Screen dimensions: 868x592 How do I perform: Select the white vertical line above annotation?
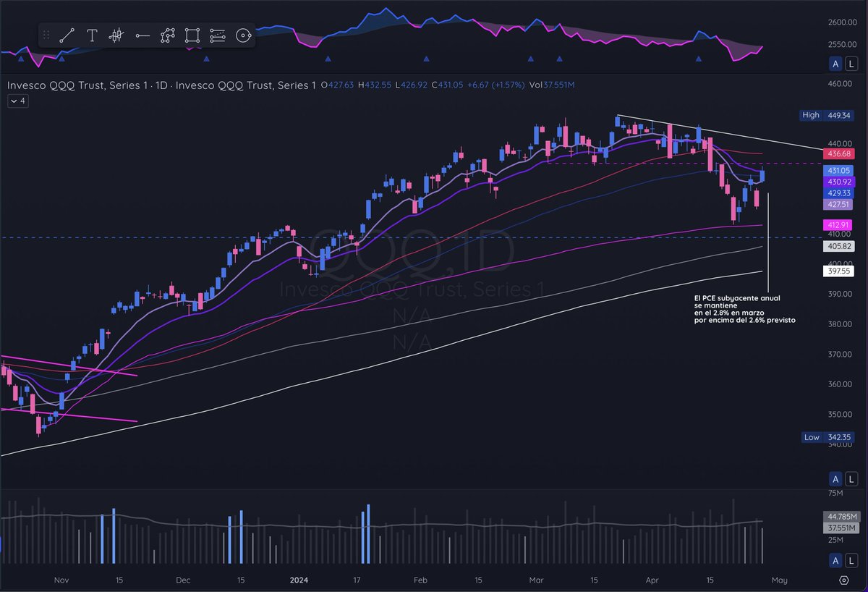[767, 241]
